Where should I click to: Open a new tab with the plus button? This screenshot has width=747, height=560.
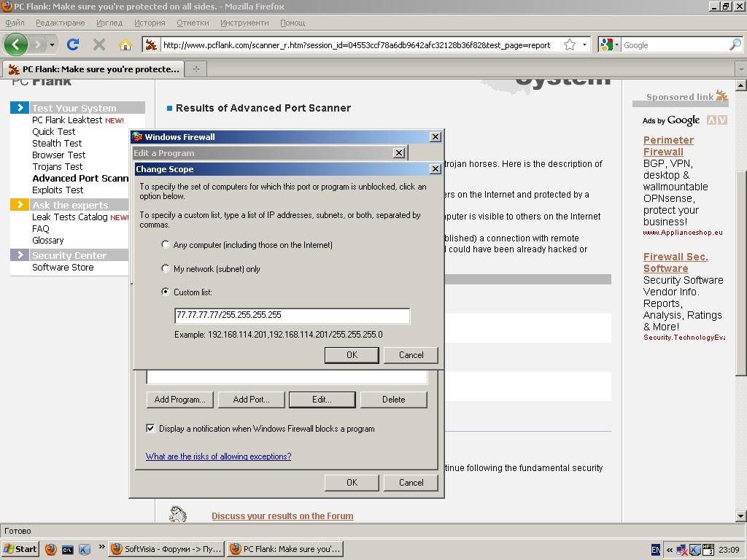196,69
